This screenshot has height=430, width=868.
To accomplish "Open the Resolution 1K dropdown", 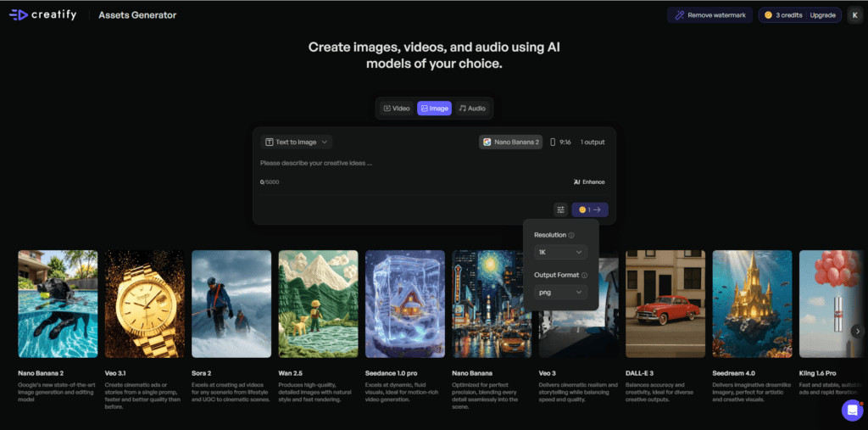I will point(561,252).
